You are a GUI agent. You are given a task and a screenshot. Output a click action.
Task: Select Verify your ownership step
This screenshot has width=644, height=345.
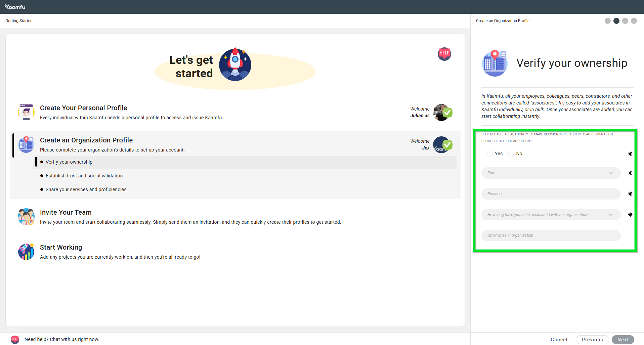pos(69,162)
